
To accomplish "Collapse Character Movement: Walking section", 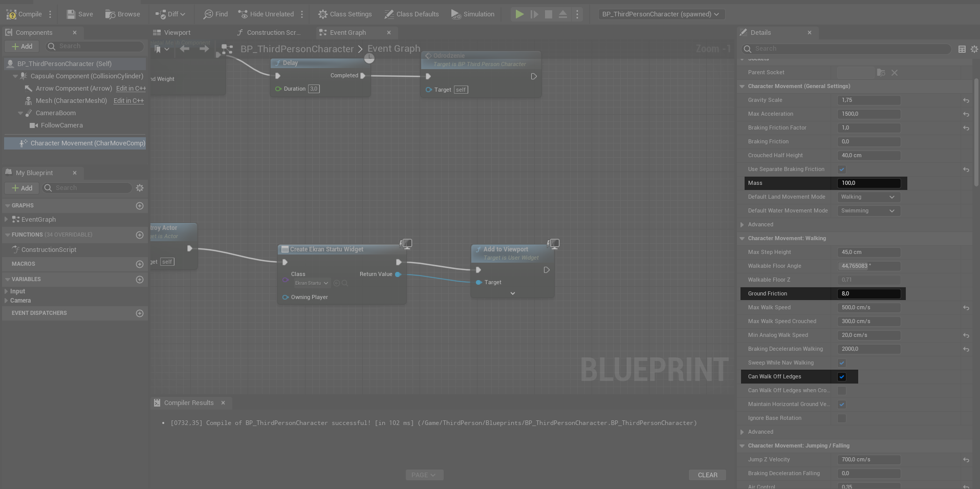I will coord(742,239).
